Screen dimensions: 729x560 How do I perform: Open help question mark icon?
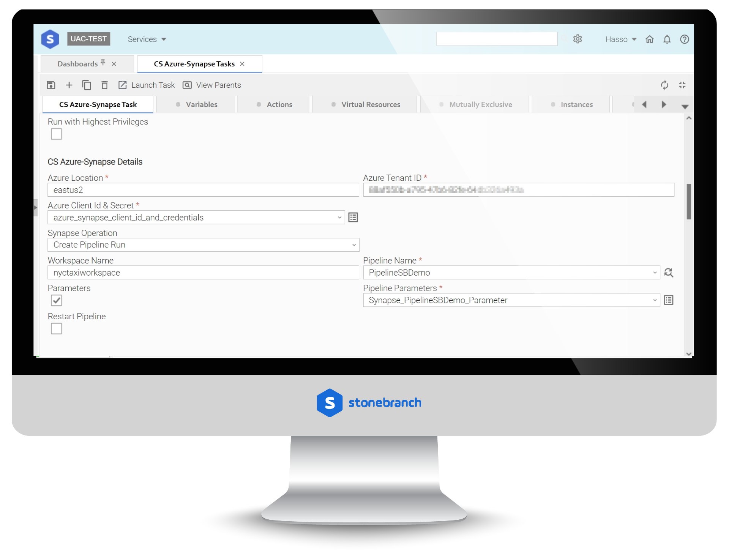pos(685,39)
